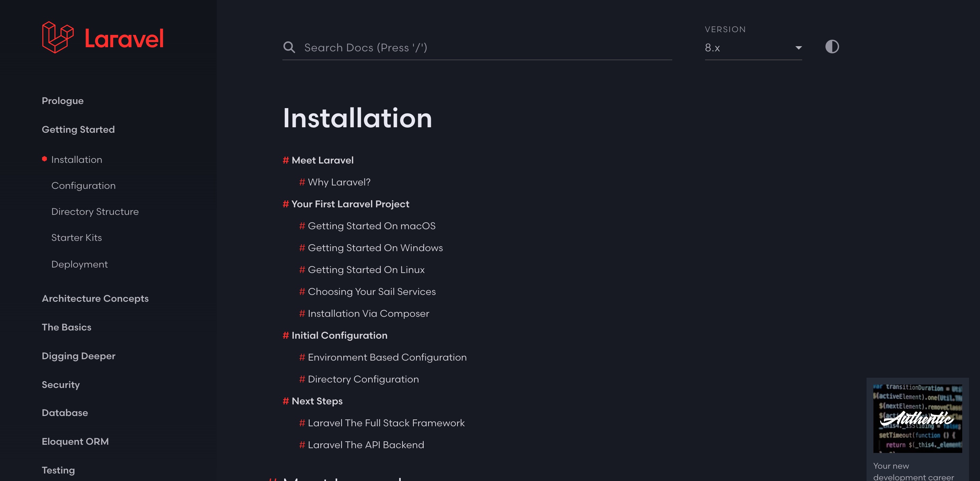Click the red dot beside Installation

coord(44,159)
